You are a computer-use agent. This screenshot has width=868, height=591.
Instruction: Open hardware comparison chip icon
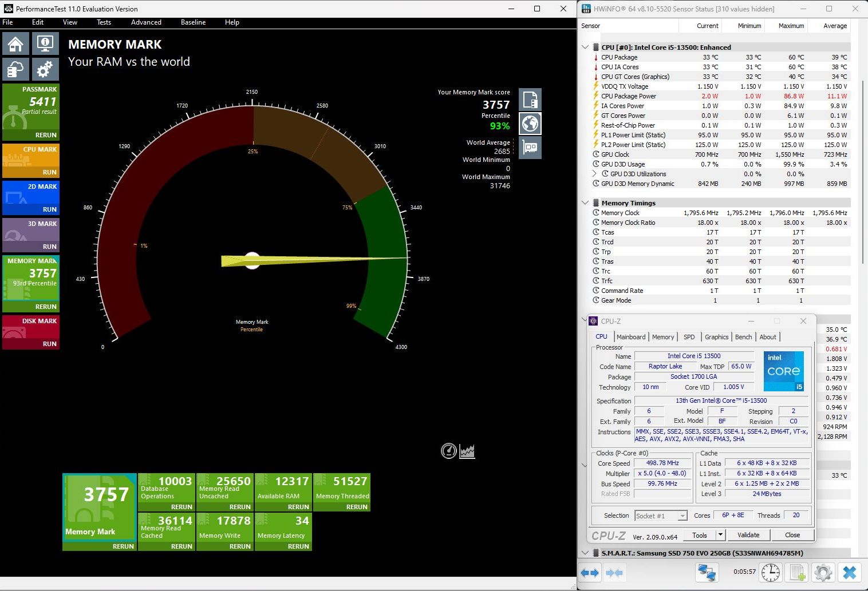tap(530, 148)
